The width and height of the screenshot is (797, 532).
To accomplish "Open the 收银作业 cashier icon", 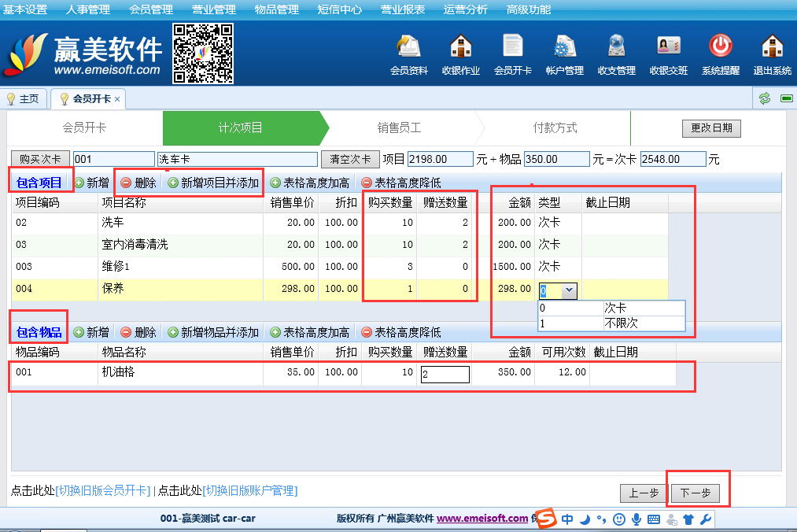I will pos(460,49).
